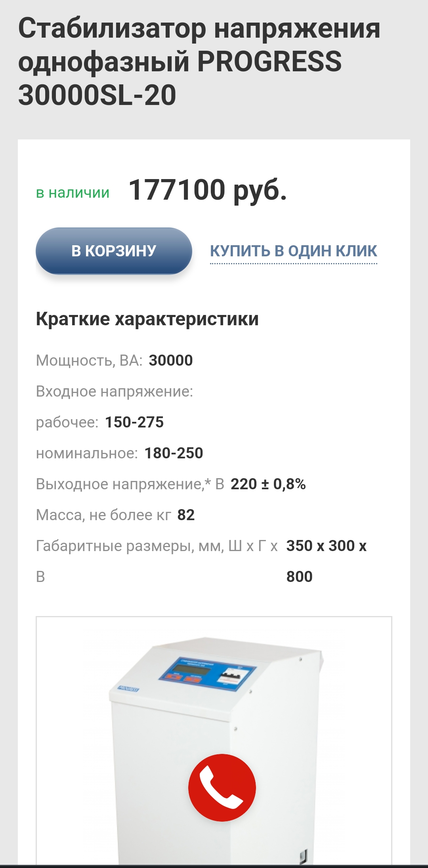Click the dimensions value 350 x 300 x
The width and height of the screenshot is (428, 868).
pos(327,546)
